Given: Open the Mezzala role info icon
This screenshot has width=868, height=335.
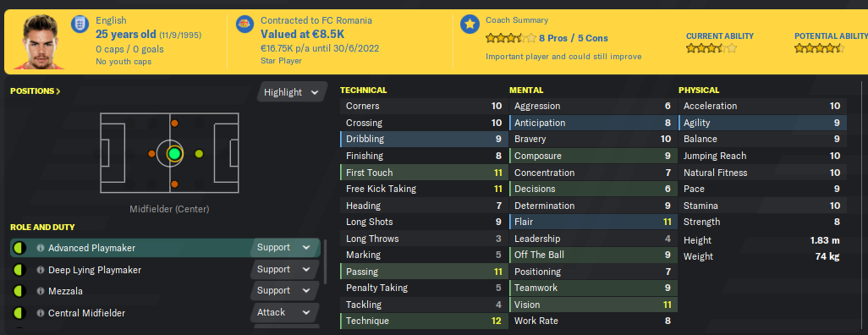Looking at the screenshot, I should (41, 291).
